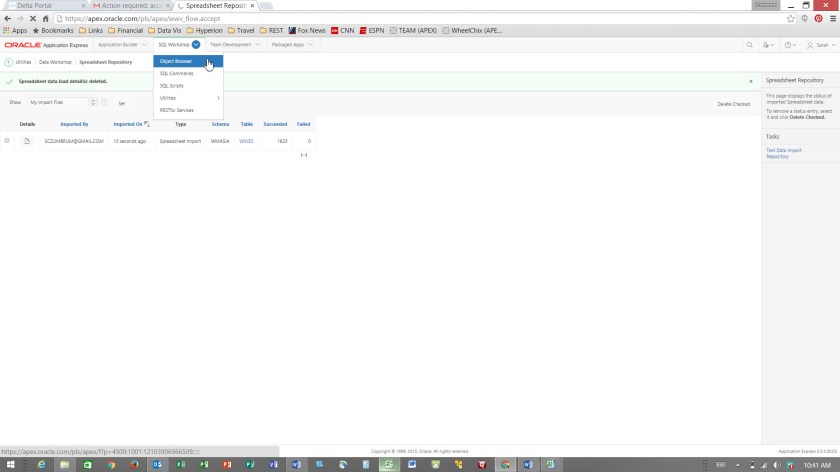The image size is (840, 472).
Task: Bookmark this page with the star icon
Action: (x=791, y=18)
